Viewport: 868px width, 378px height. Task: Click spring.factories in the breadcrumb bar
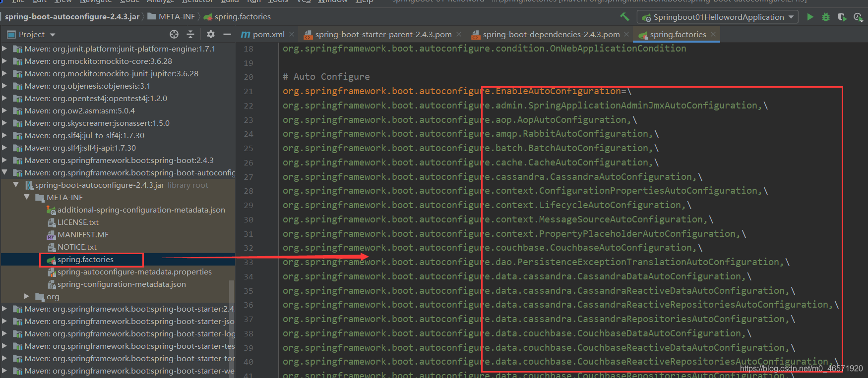(x=237, y=17)
